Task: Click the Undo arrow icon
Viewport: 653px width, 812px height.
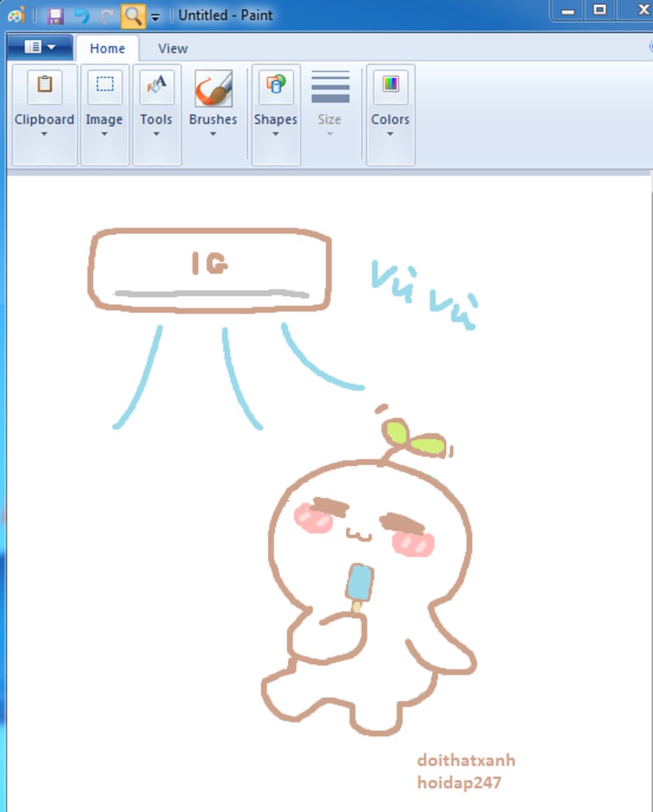Action: pyautogui.click(x=80, y=15)
